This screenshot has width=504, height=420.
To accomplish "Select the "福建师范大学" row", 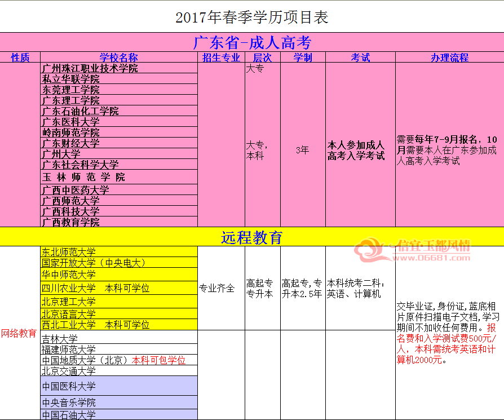I will coord(119,350).
